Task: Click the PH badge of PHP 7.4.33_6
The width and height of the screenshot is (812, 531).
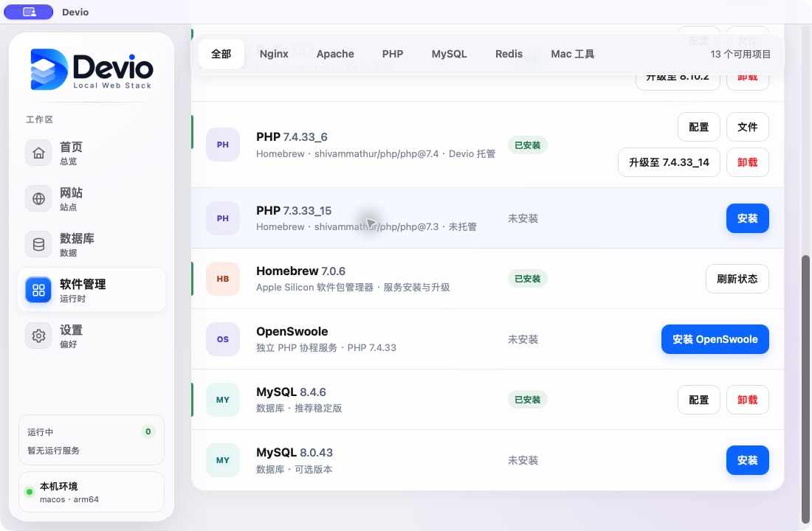Action: 223,145
